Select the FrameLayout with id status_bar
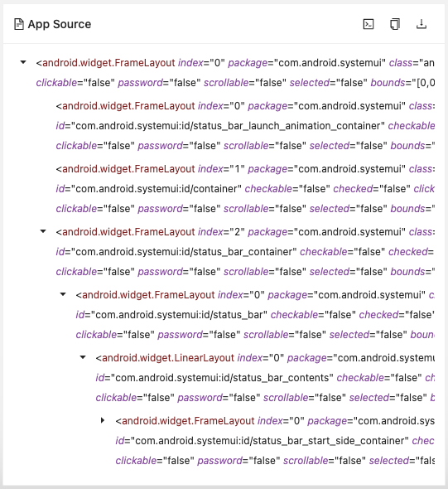 (x=255, y=315)
